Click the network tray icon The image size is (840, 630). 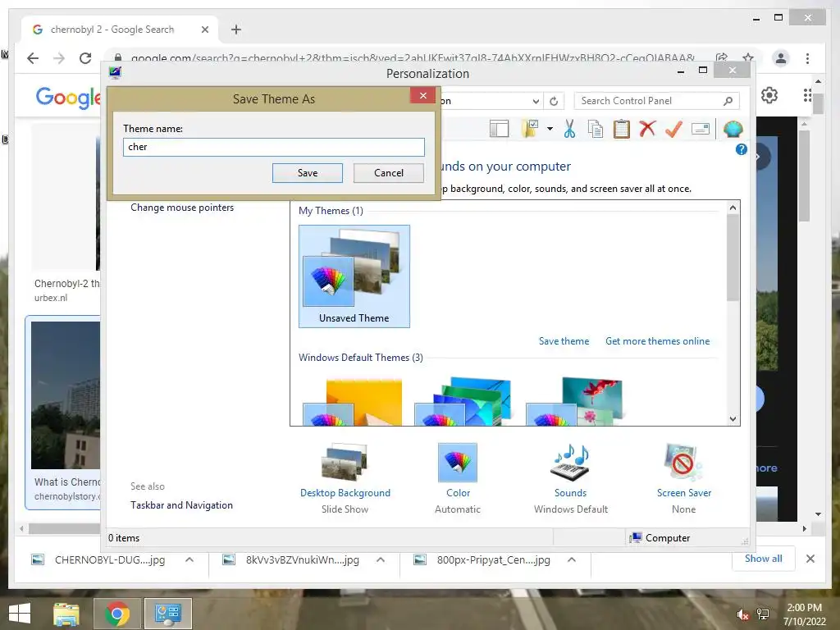click(x=763, y=614)
